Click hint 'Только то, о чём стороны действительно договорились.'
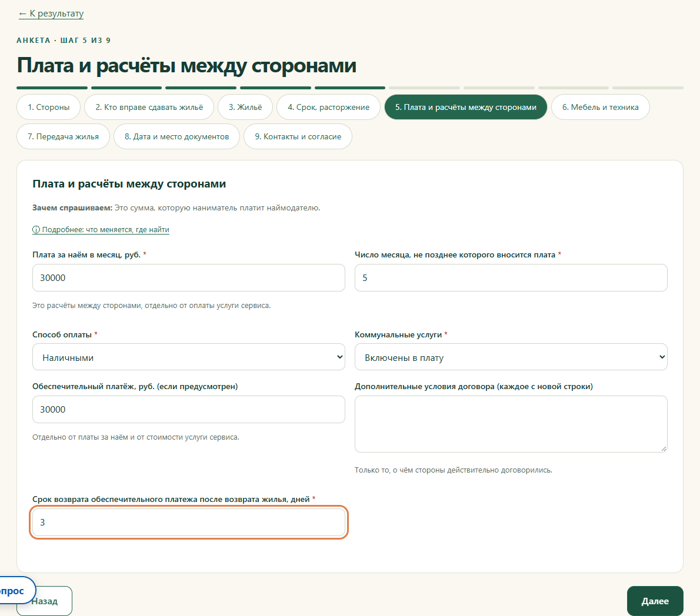Screen dimensions: 700x616 tap(453, 470)
